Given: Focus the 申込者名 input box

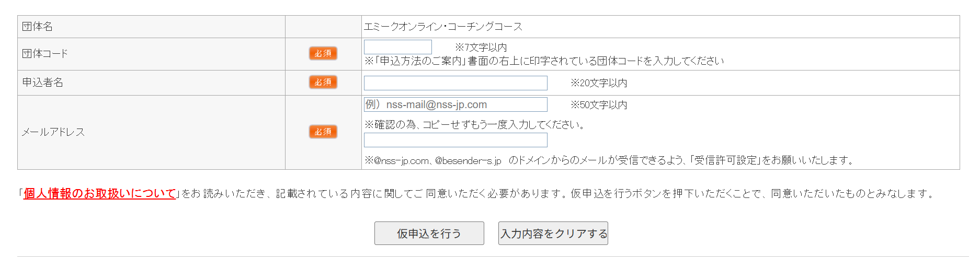Looking at the screenshot, I should click(x=455, y=83).
